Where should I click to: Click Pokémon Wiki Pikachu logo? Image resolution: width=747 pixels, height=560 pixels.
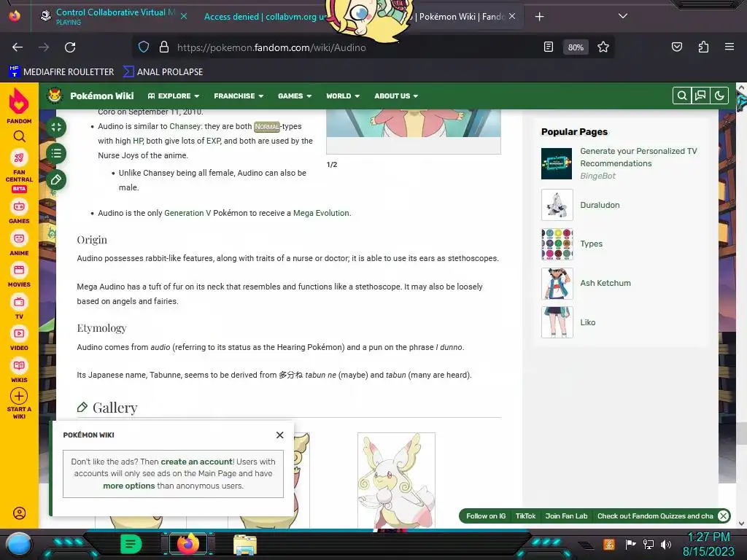click(55, 96)
